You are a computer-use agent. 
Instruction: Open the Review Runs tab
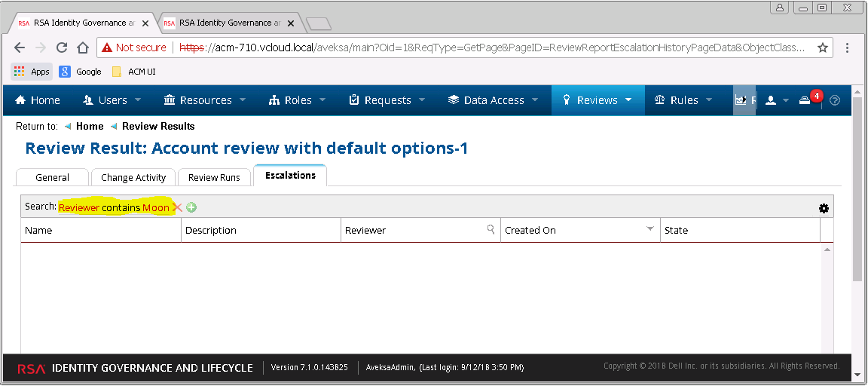214,177
